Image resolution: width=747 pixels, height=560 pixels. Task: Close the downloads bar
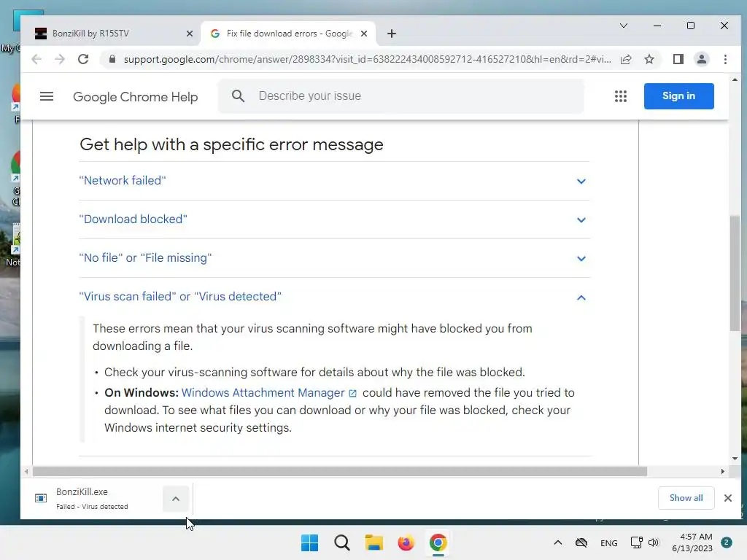(x=727, y=498)
